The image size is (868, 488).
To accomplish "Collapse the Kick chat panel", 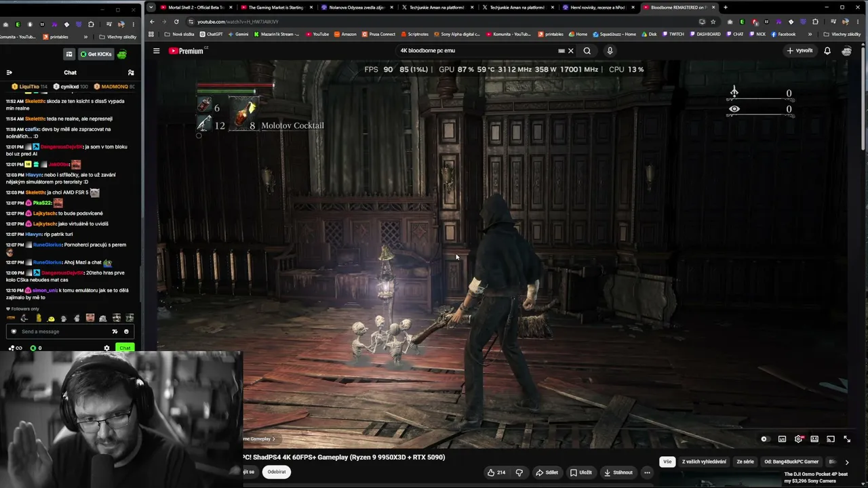I will coord(9,73).
